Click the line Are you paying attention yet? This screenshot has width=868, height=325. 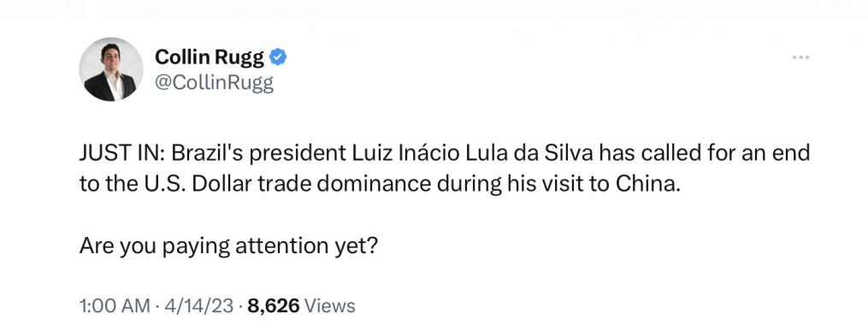tap(228, 245)
